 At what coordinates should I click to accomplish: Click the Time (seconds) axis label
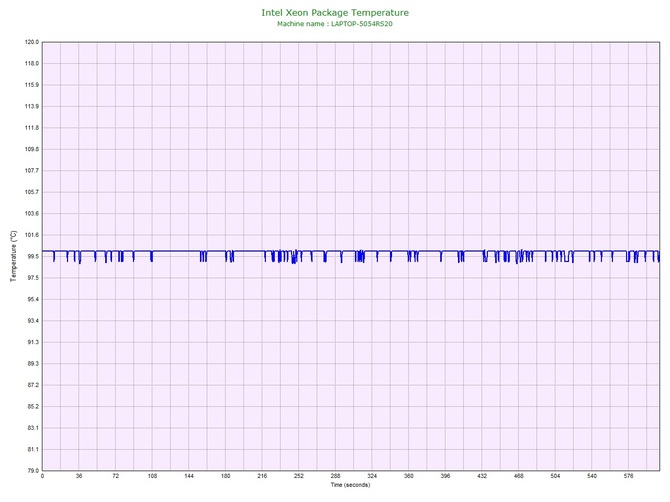[x=350, y=485]
